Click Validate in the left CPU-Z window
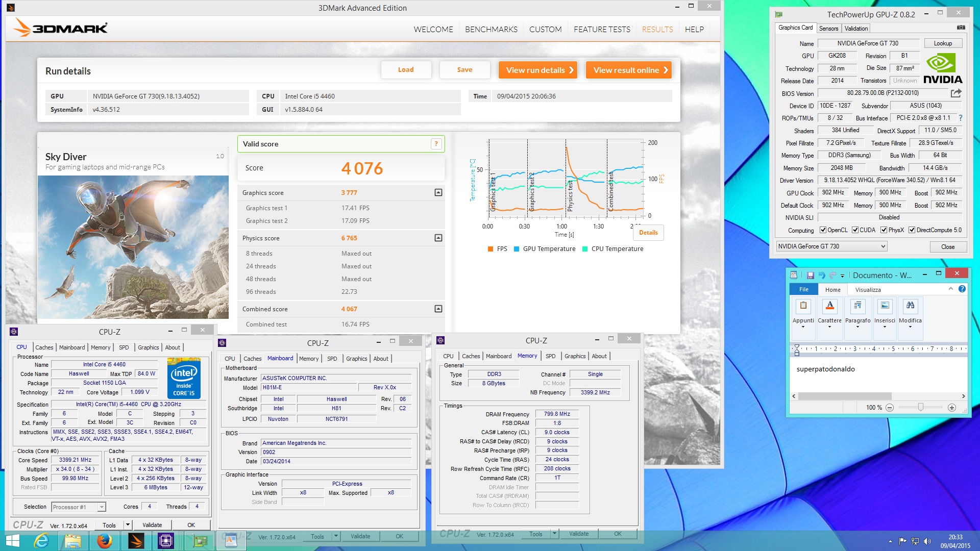 click(x=152, y=525)
